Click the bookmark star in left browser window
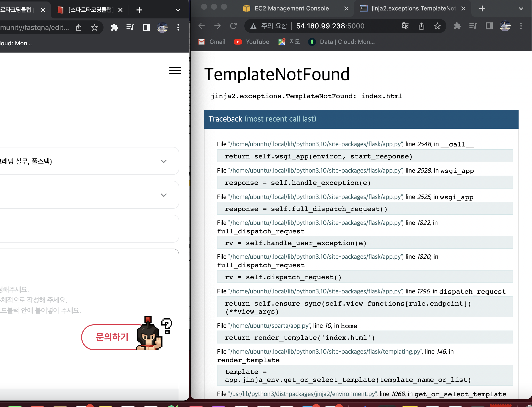Screen dimensions: 532x407 tap(95, 27)
